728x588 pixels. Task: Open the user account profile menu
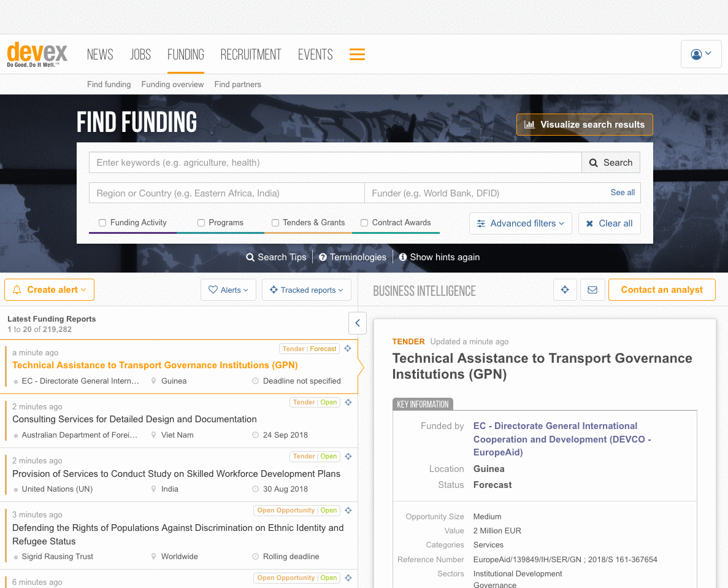point(700,55)
